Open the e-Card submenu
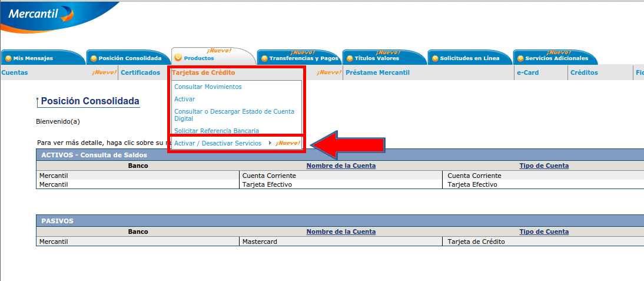Screen dimensions: 644x281 pos(528,72)
